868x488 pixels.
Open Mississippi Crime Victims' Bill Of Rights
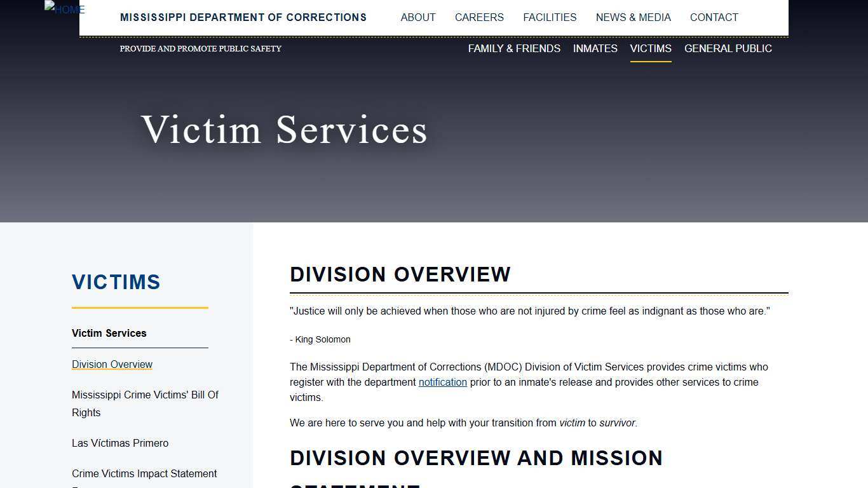pos(145,403)
